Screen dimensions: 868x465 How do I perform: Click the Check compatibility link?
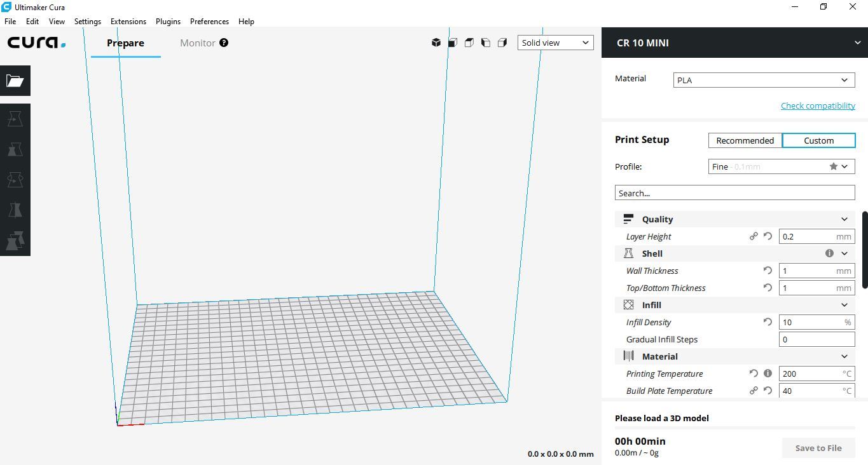pos(818,105)
